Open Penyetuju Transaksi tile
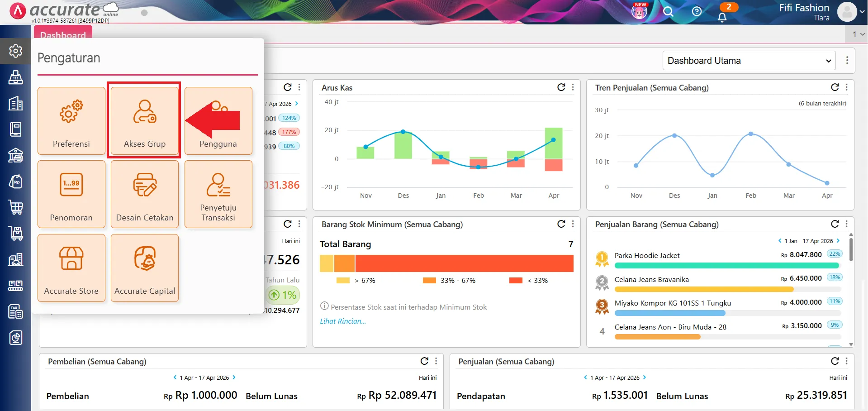868x411 pixels. click(218, 194)
